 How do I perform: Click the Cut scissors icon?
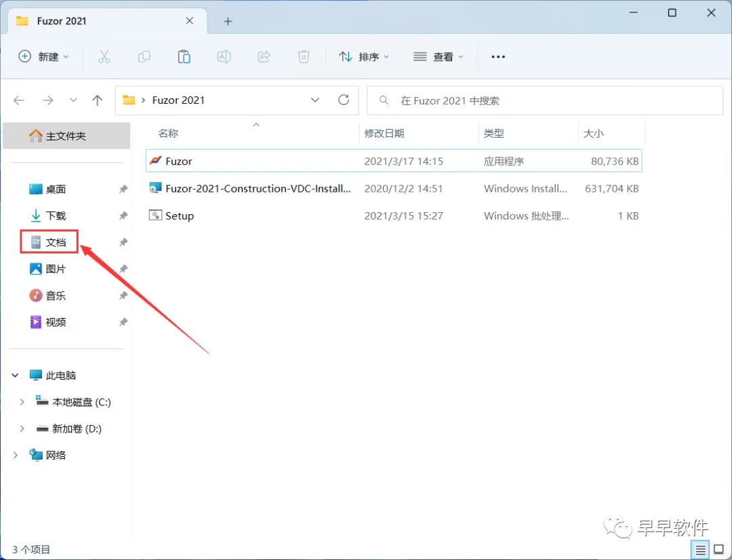click(x=104, y=56)
